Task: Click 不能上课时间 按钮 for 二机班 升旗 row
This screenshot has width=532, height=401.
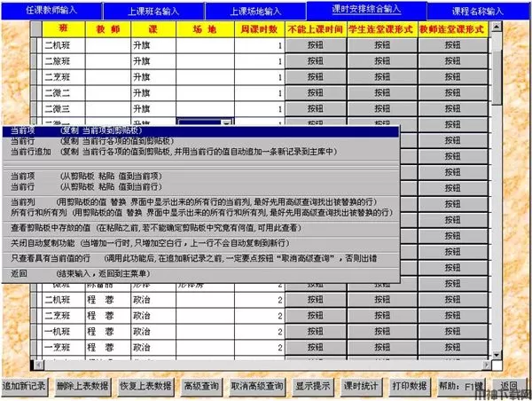Action: coord(316,45)
